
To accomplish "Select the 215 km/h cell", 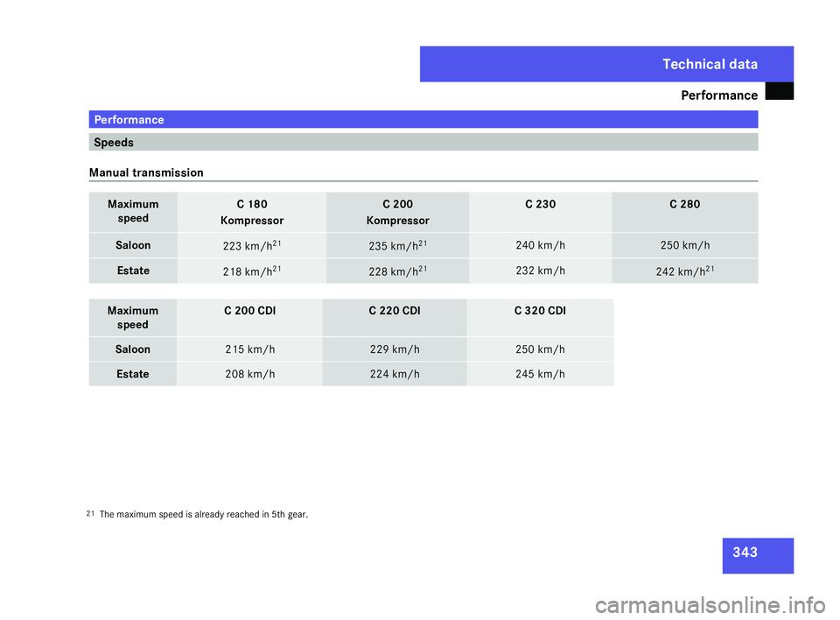I will coord(249,349).
